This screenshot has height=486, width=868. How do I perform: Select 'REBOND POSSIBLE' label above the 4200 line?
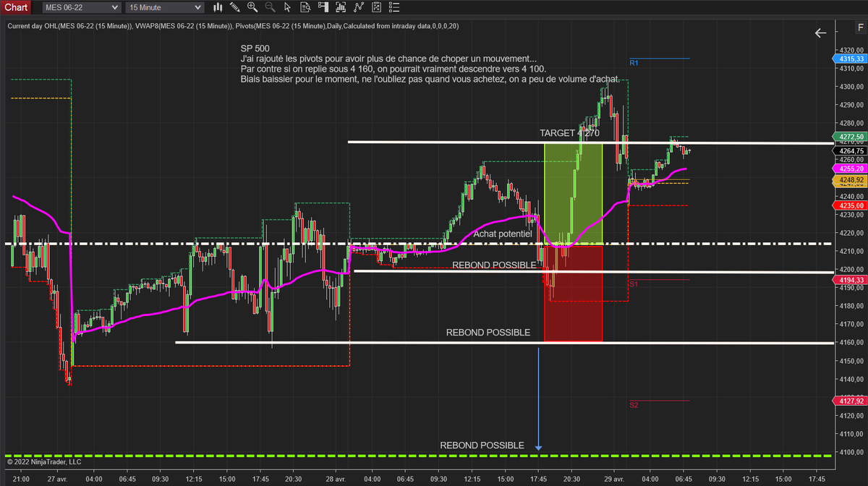click(495, 265)
